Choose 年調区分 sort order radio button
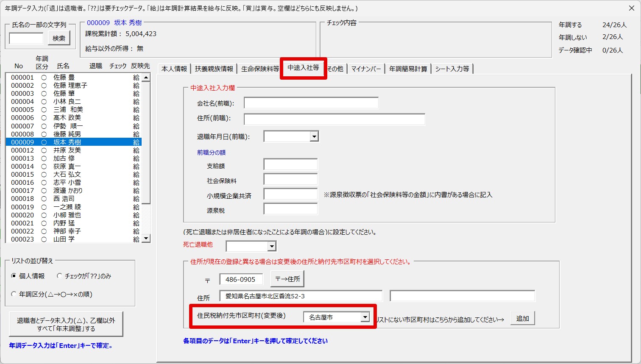This screenshot has height=364, width=641. [14, 294]
